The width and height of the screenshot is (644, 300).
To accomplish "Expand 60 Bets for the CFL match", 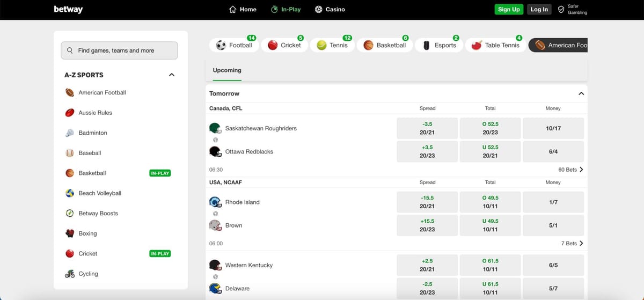I will click(x=570, y=170).
